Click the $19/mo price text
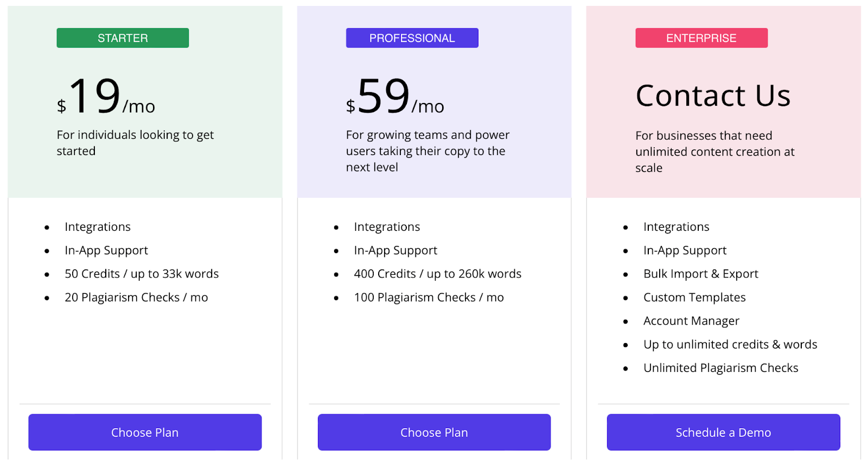The image size is (868, 471). click(106, 96)
